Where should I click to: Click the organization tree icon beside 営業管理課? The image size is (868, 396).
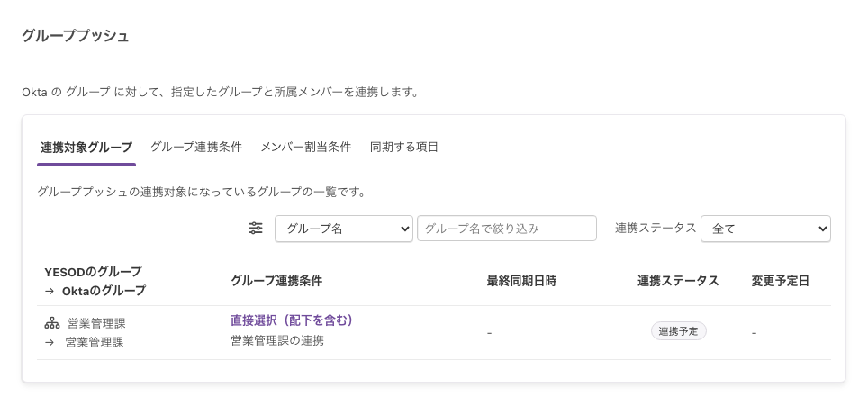coord(51,323)
